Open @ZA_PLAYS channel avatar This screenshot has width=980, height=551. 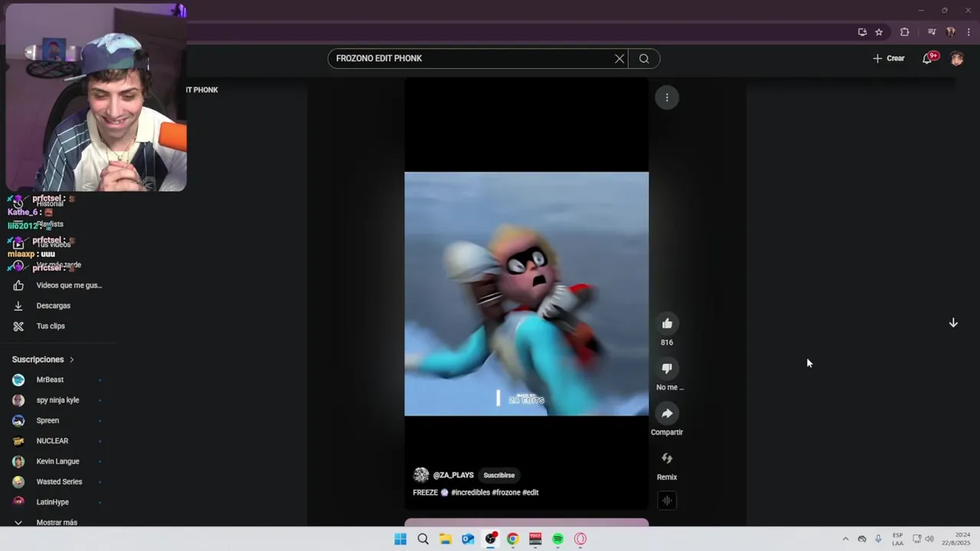point(421,475)
